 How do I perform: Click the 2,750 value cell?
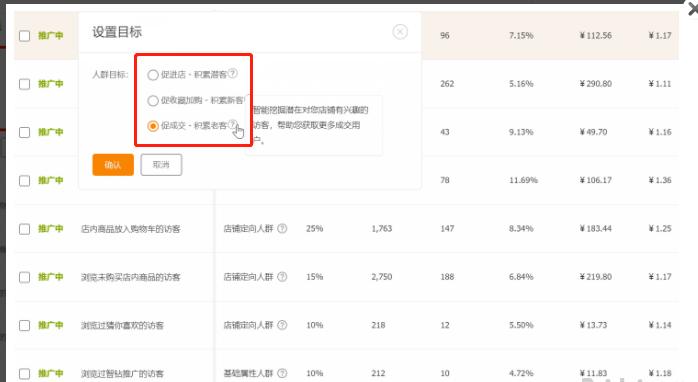point(381,277)
